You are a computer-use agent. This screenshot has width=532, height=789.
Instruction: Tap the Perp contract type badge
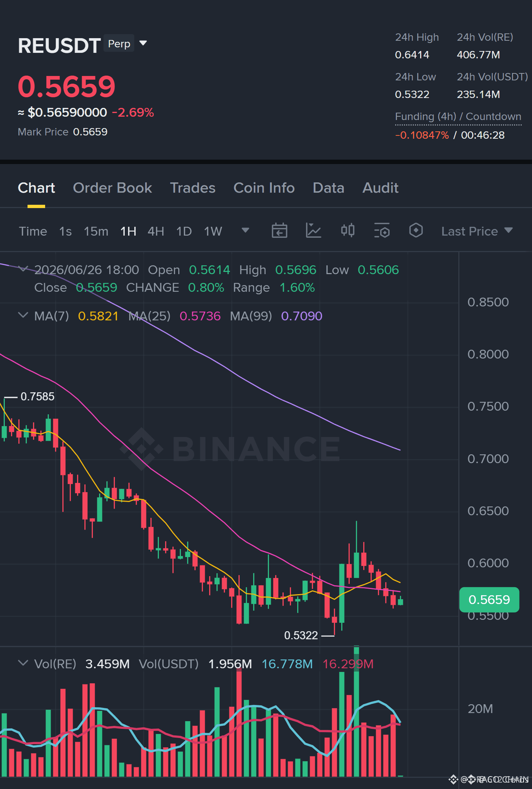119,44
